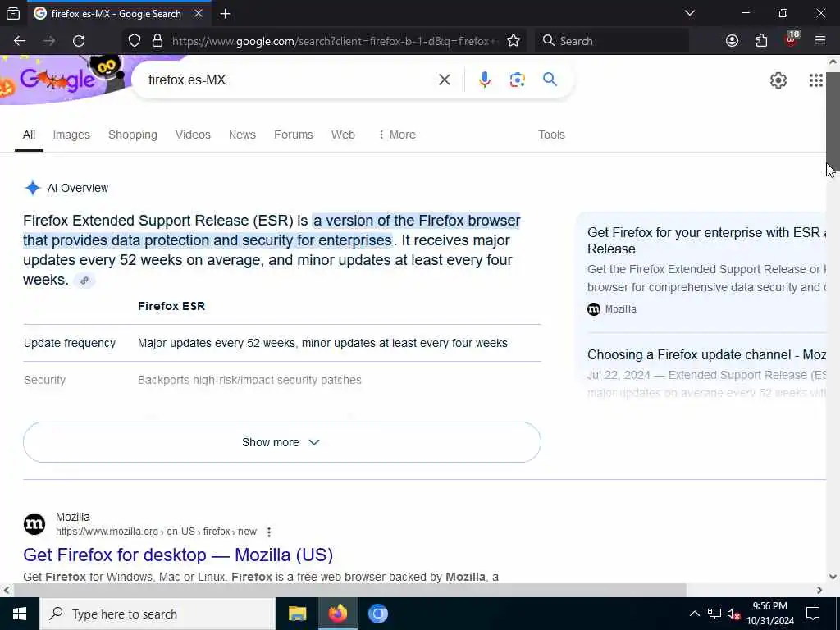840x630 pixels.
Task: Start Google voice search microphone
Action: [x=484, y=80]
